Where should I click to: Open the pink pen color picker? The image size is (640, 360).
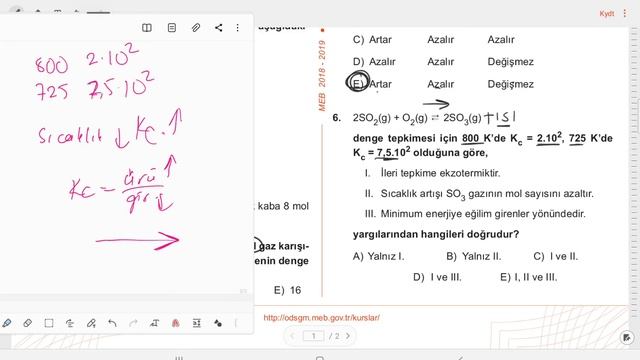176,323
